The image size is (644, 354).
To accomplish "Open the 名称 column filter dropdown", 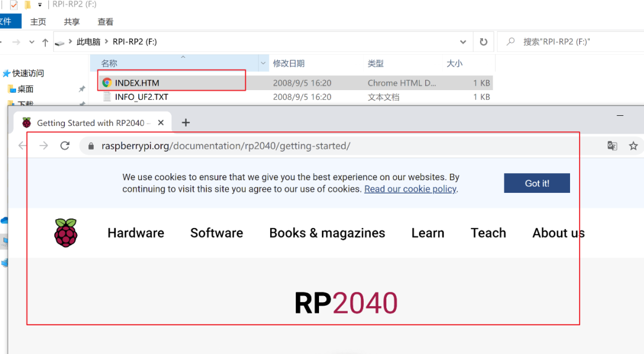I will click(x=264, y=63).
